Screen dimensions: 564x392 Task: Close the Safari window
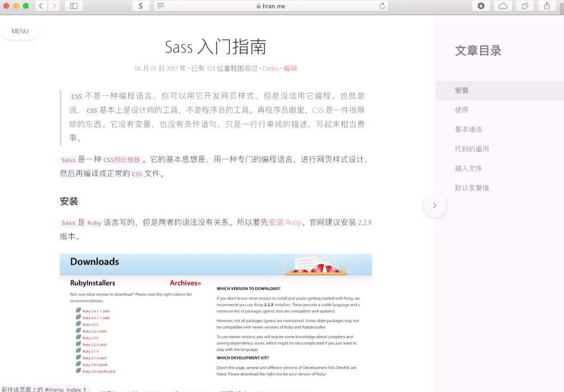6,6
